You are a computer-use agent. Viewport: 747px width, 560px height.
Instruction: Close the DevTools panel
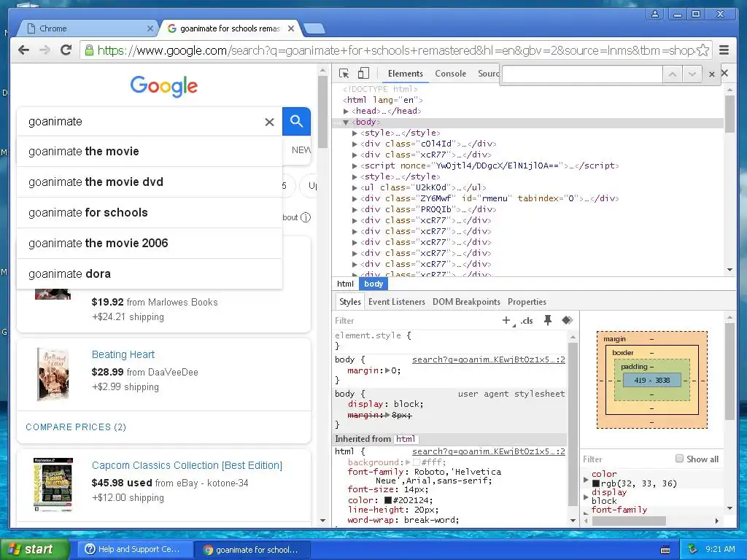[x=724, y=74]
